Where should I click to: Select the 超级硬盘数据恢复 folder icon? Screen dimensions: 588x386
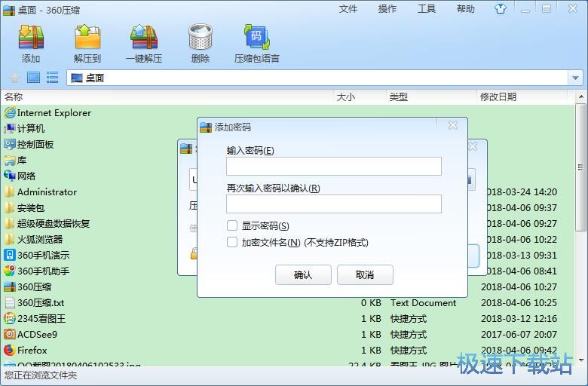click(10, 224)
